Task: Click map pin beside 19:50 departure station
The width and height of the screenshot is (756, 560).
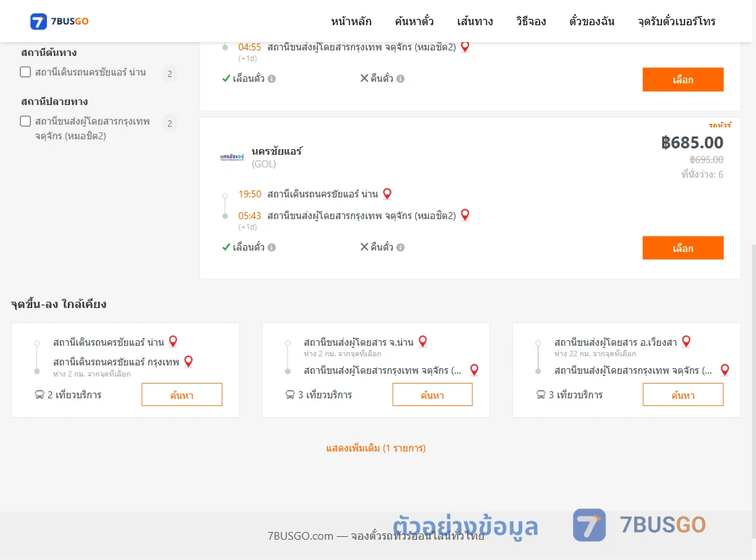Action: 387,193
